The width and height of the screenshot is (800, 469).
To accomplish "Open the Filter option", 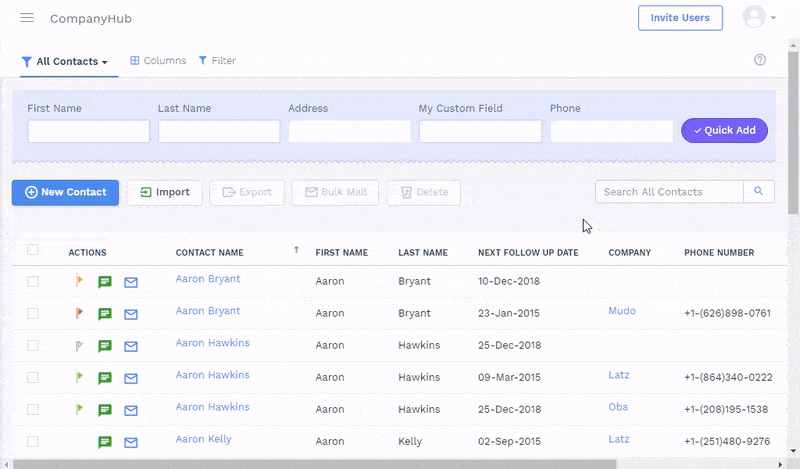I will pos(217,61).
